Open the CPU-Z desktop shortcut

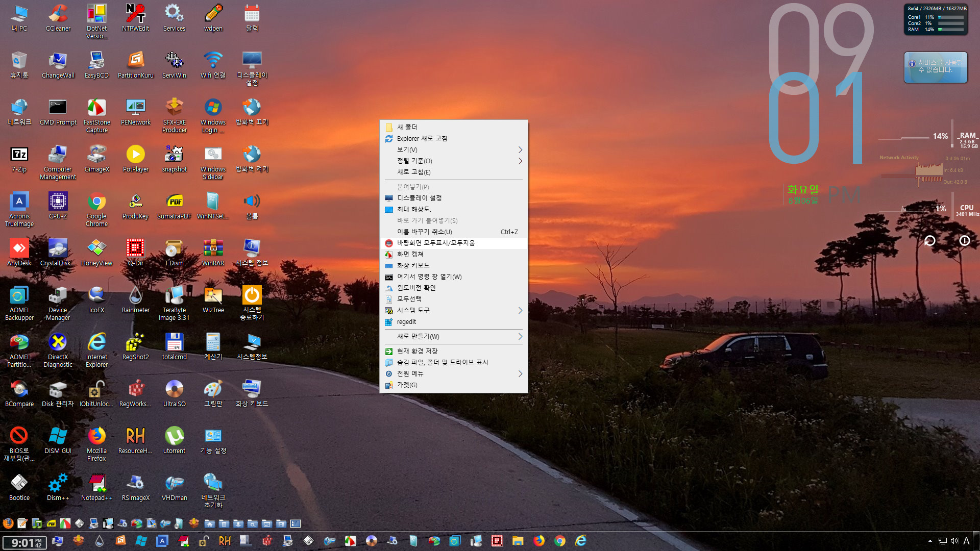point(58,206)
